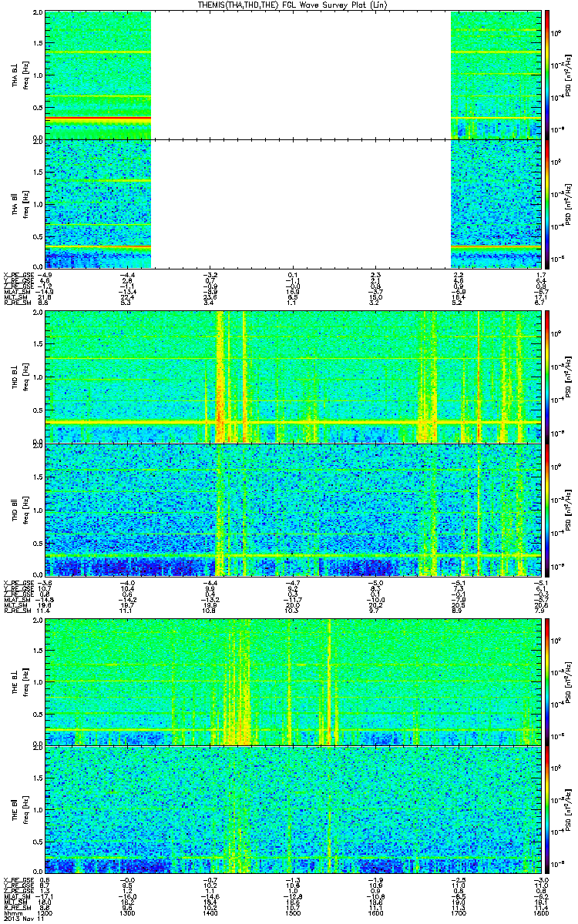Click R_RE_SM row label under THD panels
Screen dimensions: 578x924
pos(17,611)
